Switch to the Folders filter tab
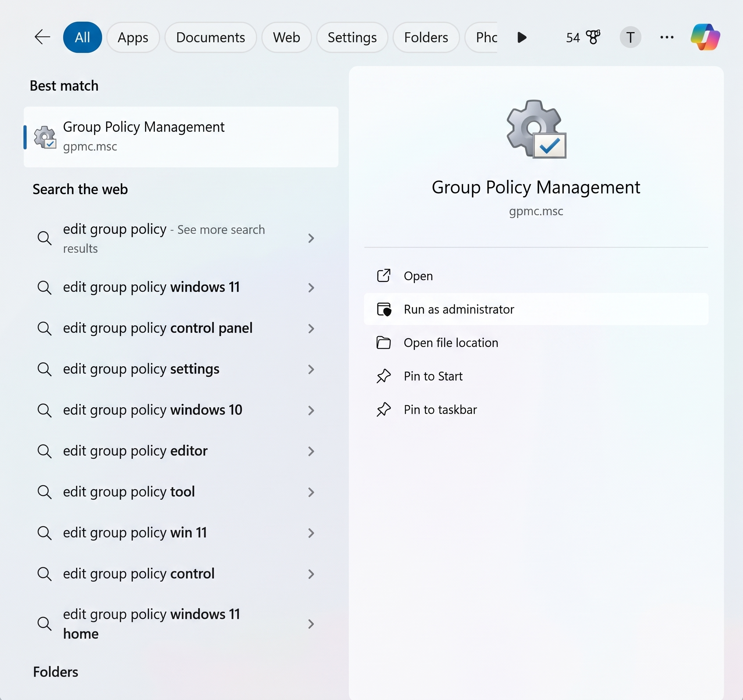 (x=426, y=37)
